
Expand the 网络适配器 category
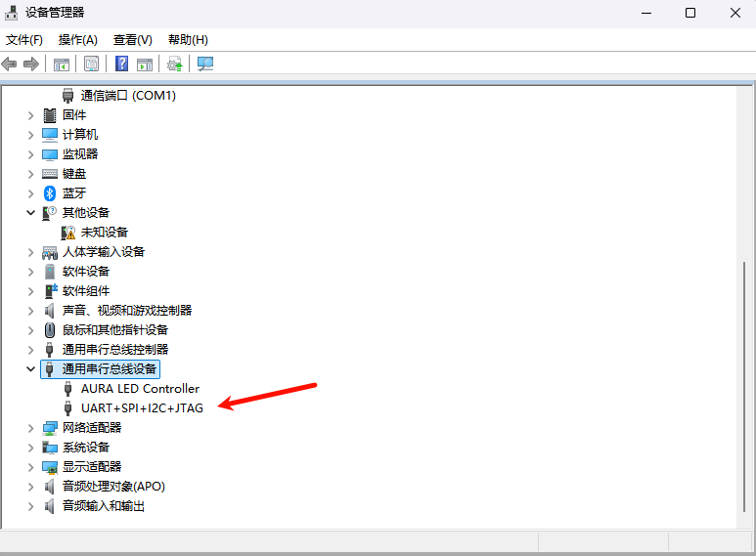coord(31,428)
